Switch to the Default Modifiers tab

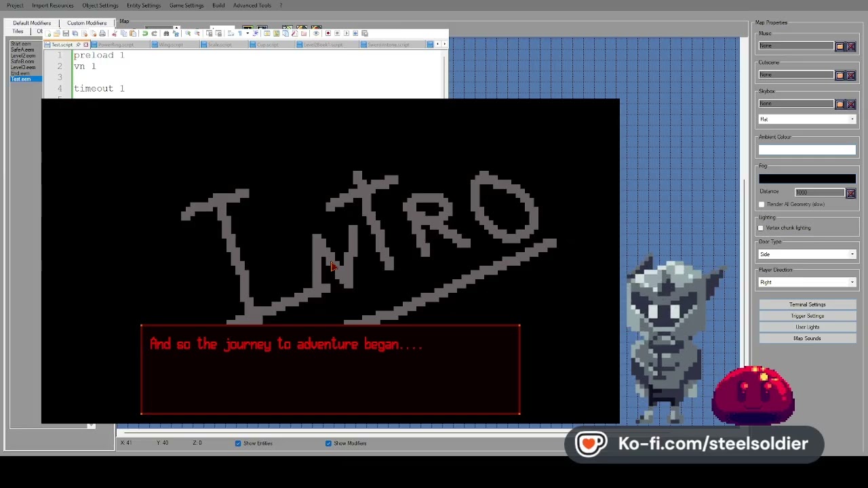32,23
